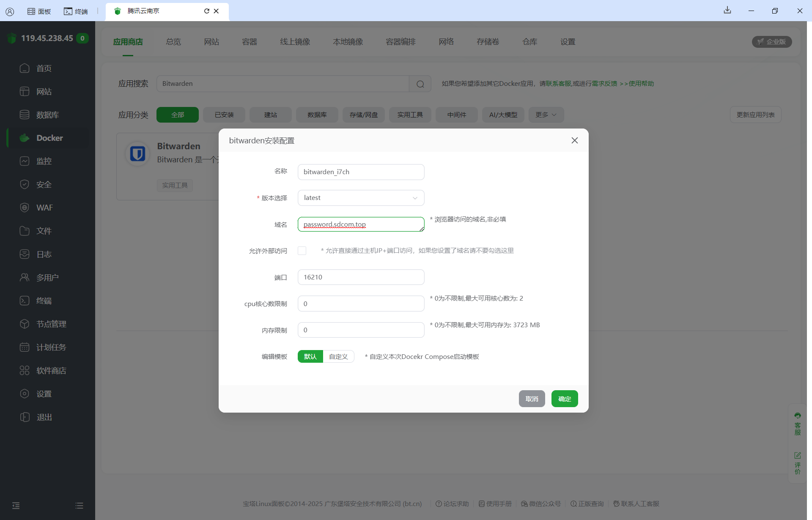Click the browser tab reload icon
Screen dimensions: 812x520
[206, 11]
